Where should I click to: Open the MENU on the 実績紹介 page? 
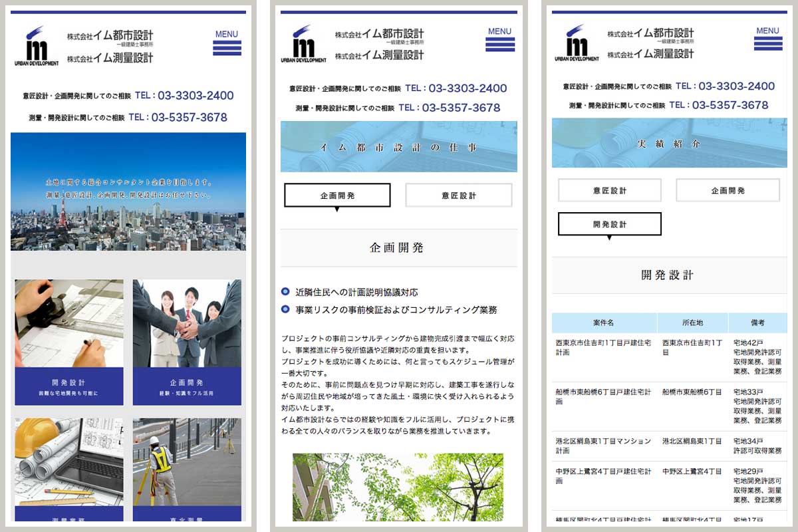pos(767,39)
